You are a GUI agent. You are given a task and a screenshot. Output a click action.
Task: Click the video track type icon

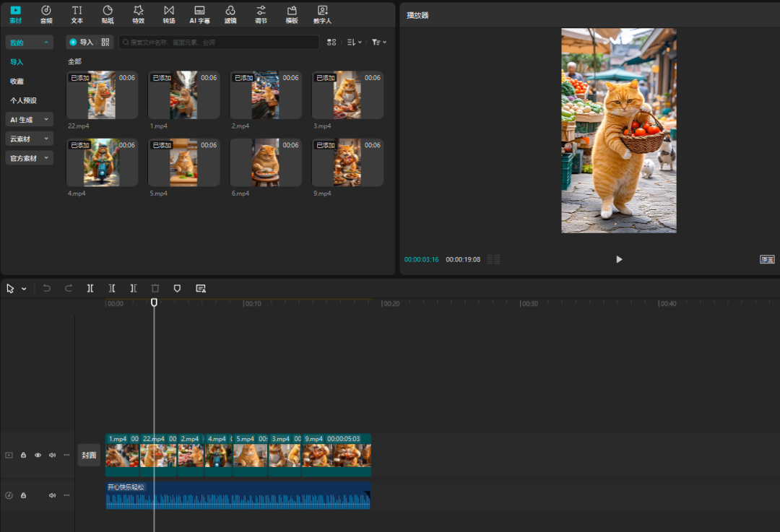(9, 455)
